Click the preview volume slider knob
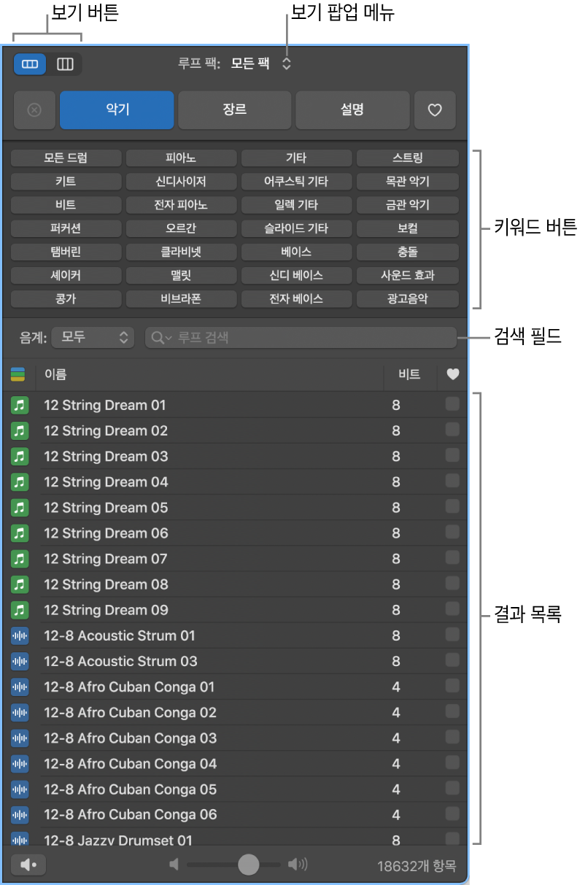 pyautogui.click(x=249, y=865)
